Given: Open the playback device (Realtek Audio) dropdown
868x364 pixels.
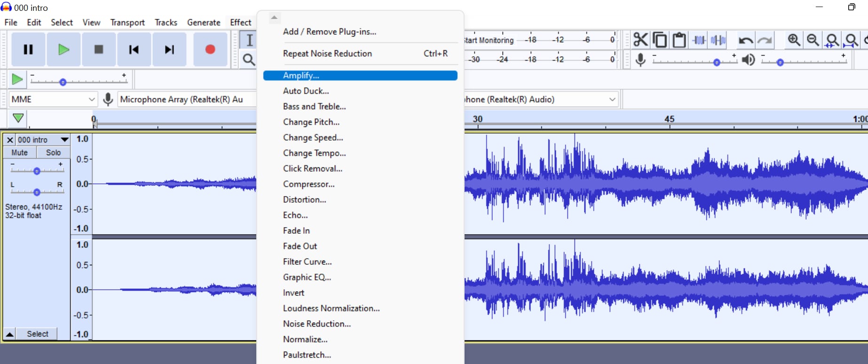Looking at the screenshot, I should pos(540,99).
